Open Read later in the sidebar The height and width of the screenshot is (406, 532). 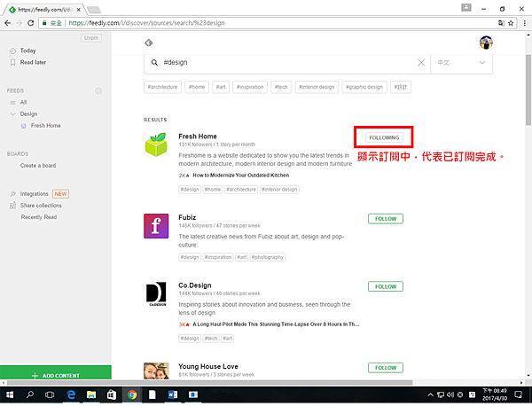pos(33,62)
